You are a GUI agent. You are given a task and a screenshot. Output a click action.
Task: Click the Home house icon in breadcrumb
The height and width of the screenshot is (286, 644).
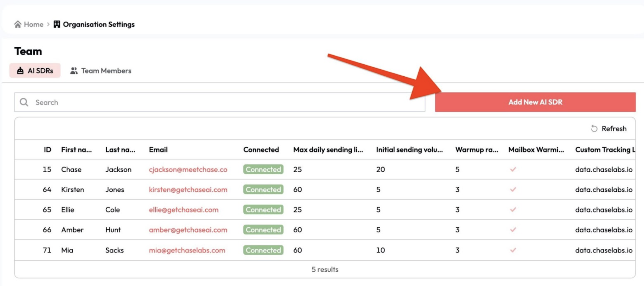click(x=18, y=24)
